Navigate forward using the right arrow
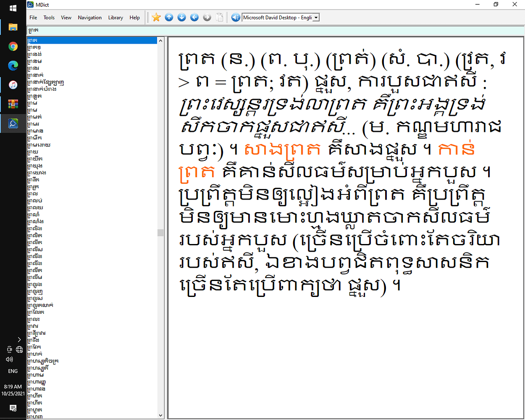The image size is (525, 420). click(207, 17)
